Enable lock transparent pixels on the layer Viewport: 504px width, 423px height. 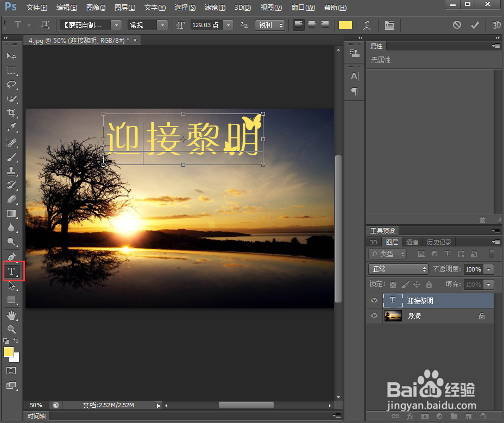[392, 284]
